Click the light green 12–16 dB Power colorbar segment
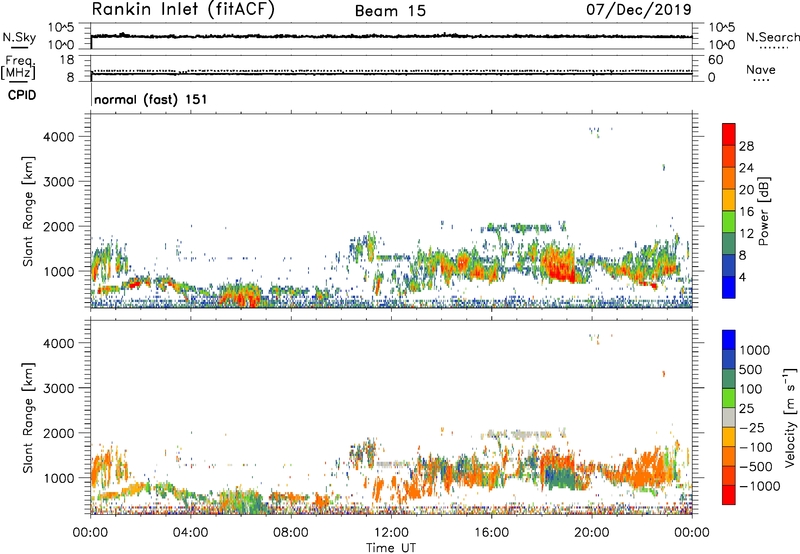800x554 pixels. click(x=729, y=221)
